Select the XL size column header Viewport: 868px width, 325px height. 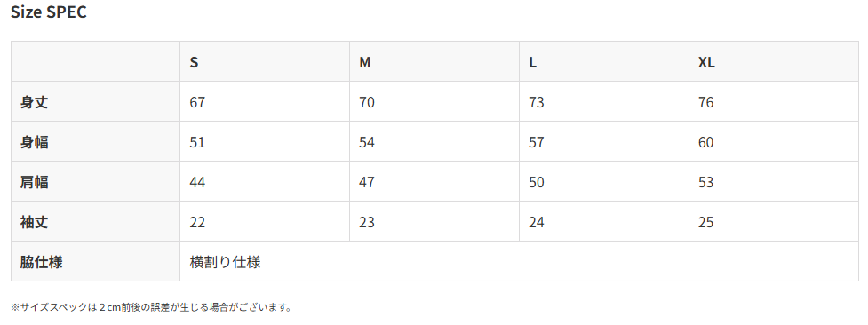point(706,62)
